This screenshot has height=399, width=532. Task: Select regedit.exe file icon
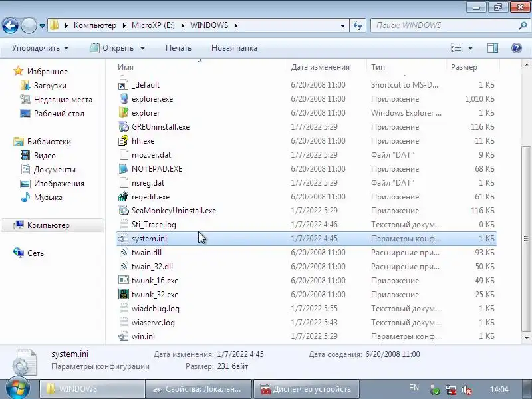123,196
